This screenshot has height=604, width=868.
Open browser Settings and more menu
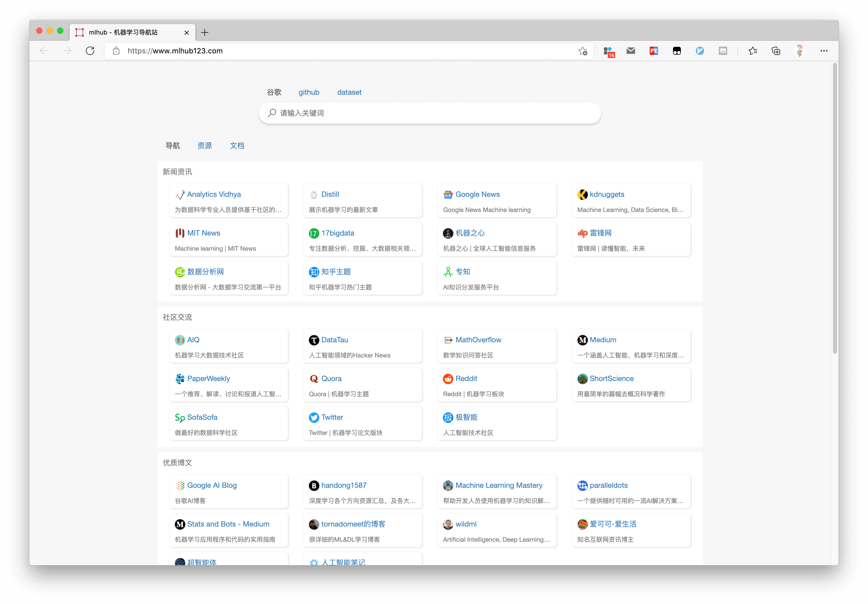(824, 51)
